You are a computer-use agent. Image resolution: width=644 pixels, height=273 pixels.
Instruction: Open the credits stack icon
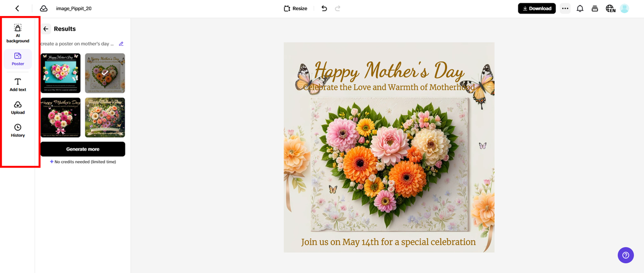(595, 9)
